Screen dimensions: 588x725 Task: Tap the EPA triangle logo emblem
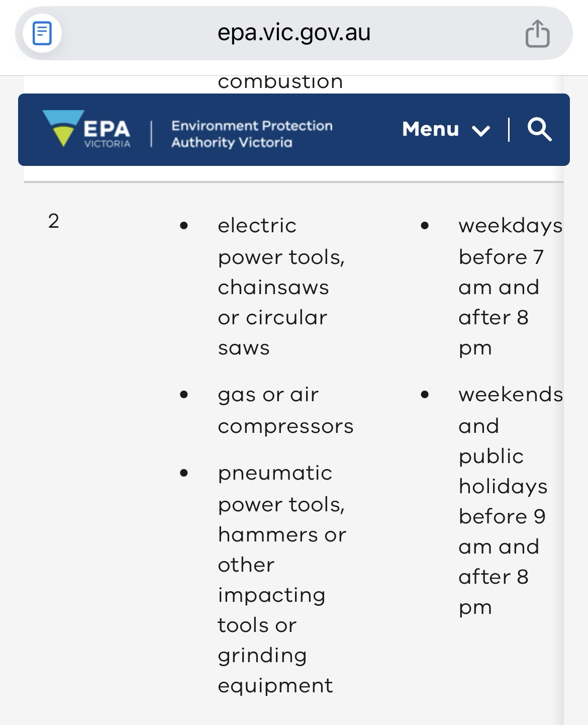tap(63, 128)
